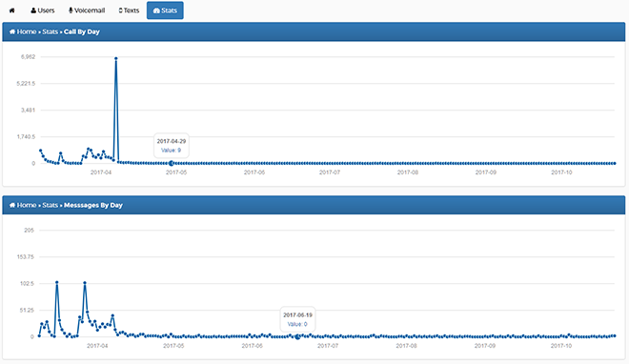Open the Texts tab
629x364 pixels.
pyautogui.click(x=129, y=10)
